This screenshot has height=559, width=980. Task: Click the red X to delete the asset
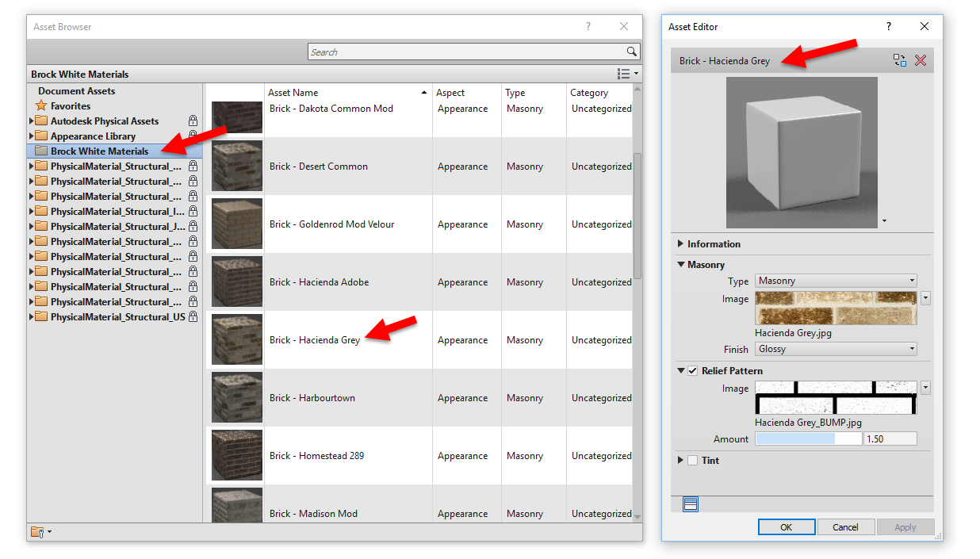tap(920, 60)
